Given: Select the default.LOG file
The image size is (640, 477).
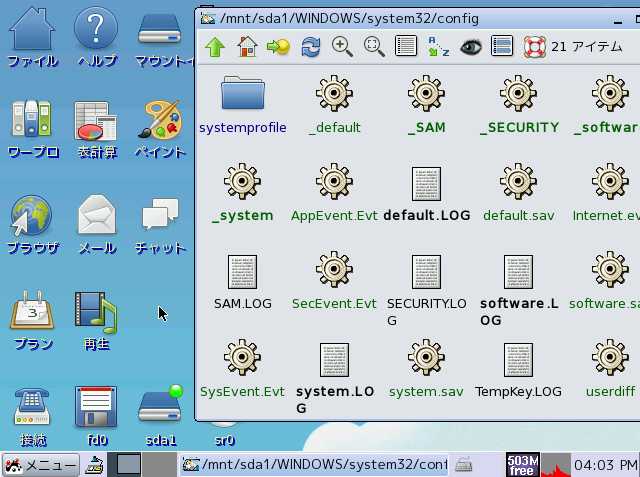Looking at the screenshot, I should (x=426, y=192).
